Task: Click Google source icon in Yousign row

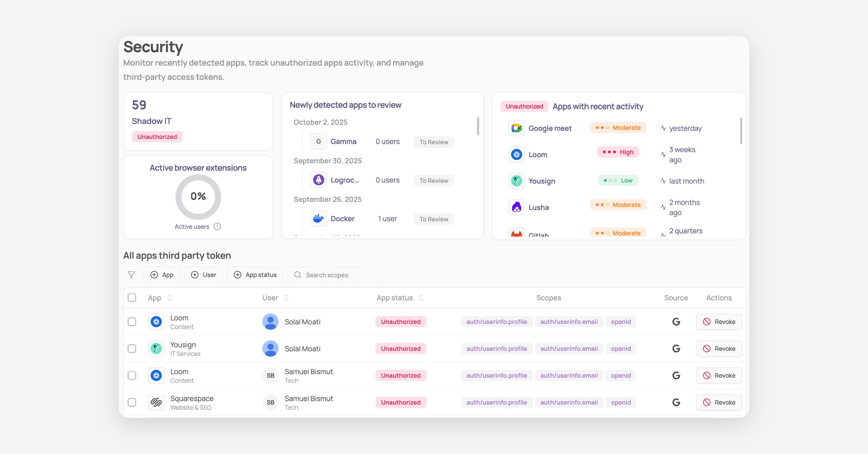Action: [676, 349]
